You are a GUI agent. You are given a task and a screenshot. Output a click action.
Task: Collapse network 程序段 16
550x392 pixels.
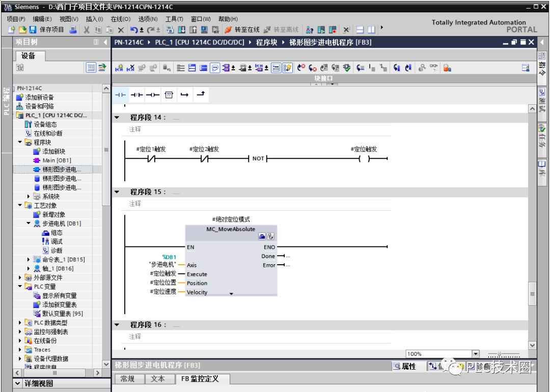coord(117,325)
